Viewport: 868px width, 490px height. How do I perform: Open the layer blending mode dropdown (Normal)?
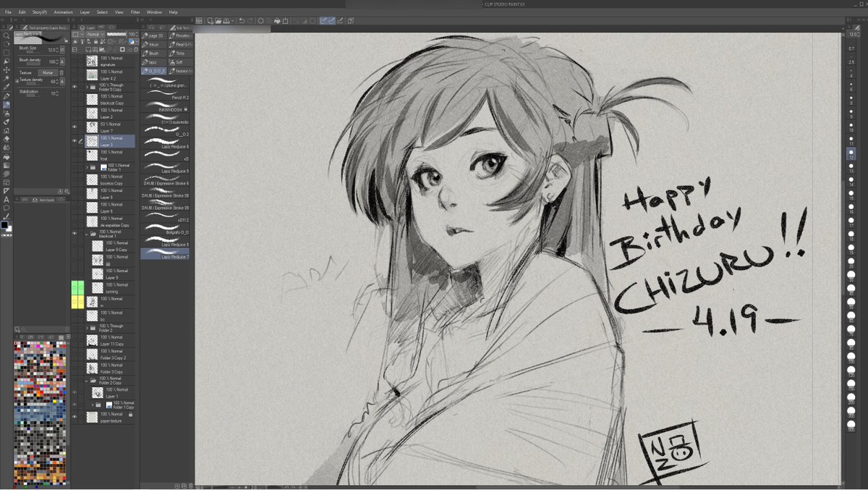pos(95,34)
